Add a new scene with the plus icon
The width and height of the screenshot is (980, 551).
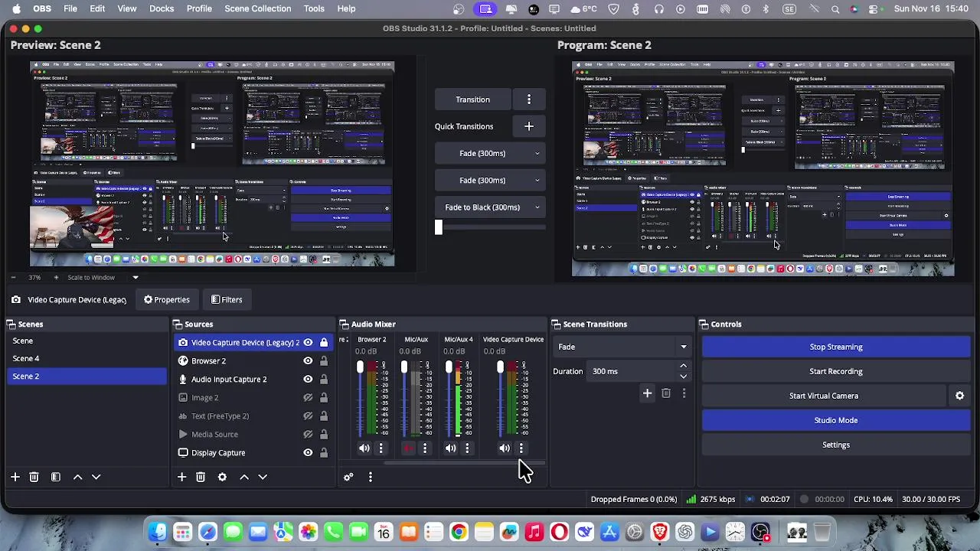(x=15, y=477)
